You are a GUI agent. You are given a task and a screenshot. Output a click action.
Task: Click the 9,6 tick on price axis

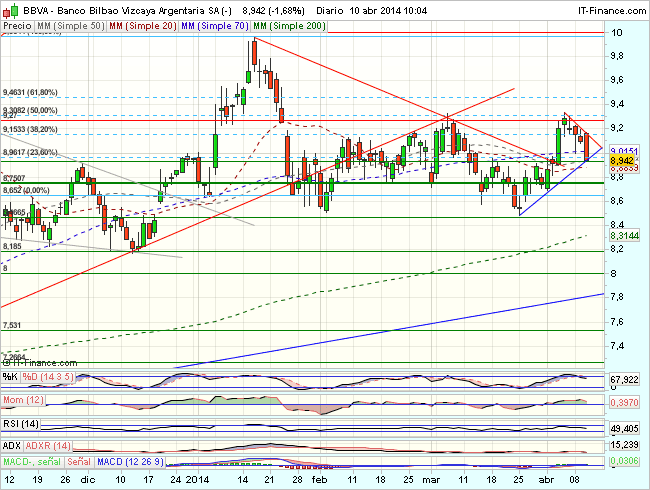click(617, 80)
